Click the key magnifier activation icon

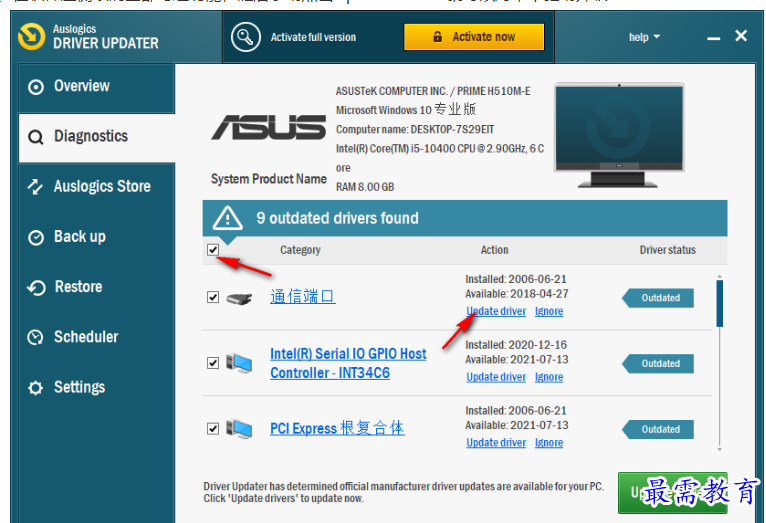(246, 37)
